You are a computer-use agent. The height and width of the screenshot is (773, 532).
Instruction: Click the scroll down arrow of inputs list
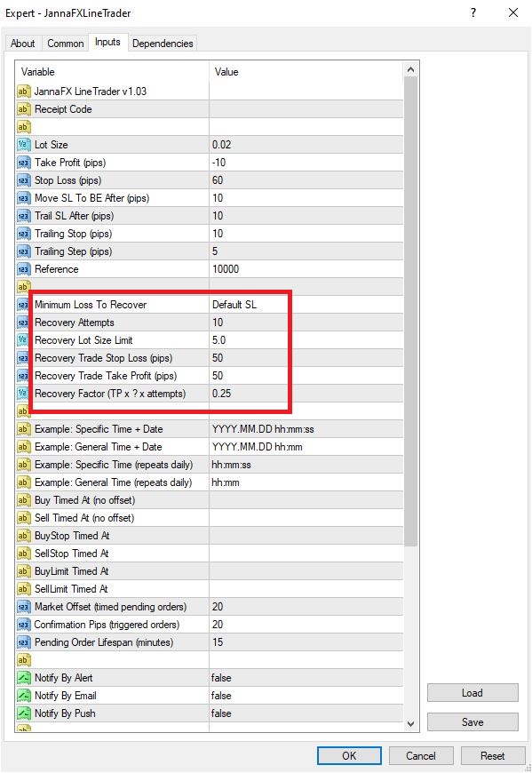(411, 724)
